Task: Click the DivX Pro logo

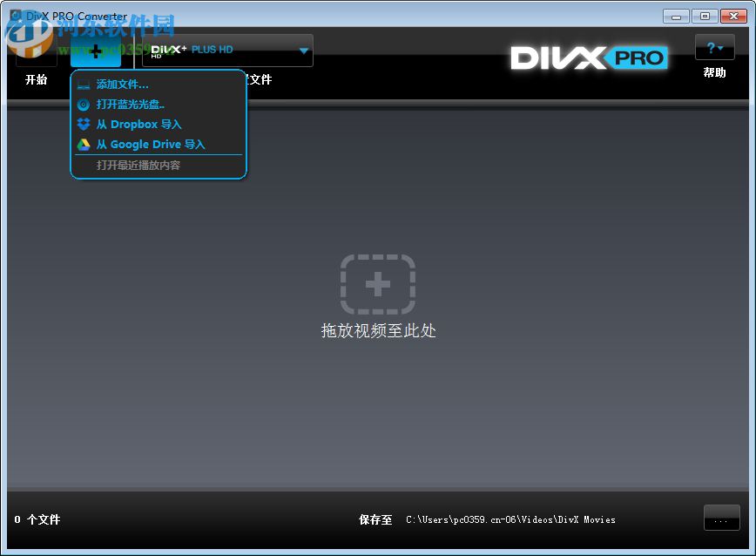Action: tap(588, 58)
